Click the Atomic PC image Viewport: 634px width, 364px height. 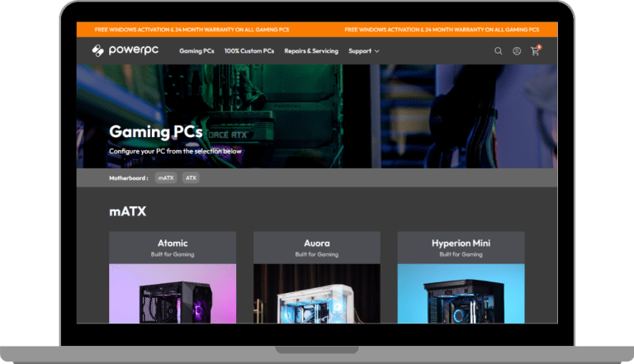pyautogui.click(x=173, y=294)
